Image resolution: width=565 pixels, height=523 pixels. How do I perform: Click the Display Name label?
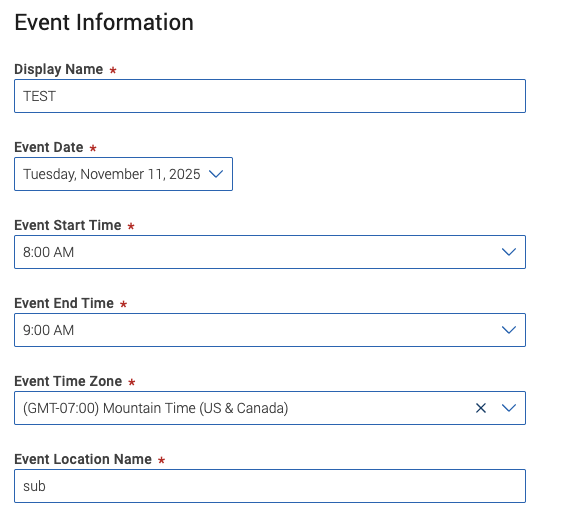[59, 69]
